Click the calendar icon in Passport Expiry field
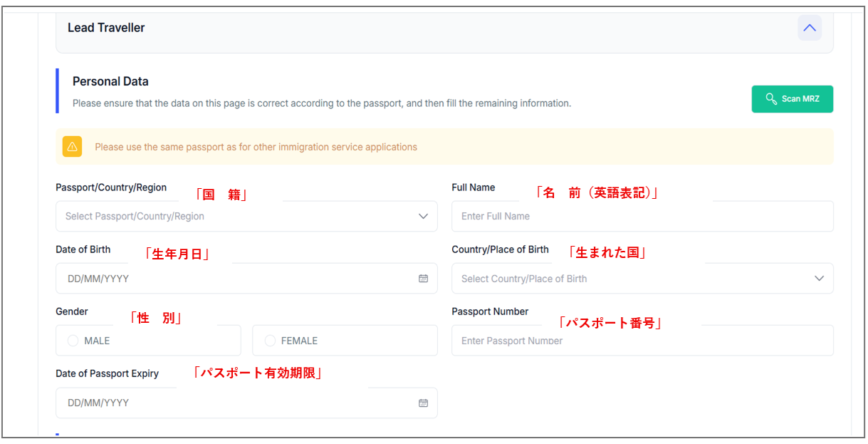Image resolution: width=868 pixels, height=444 pixels. click(423, 403)
